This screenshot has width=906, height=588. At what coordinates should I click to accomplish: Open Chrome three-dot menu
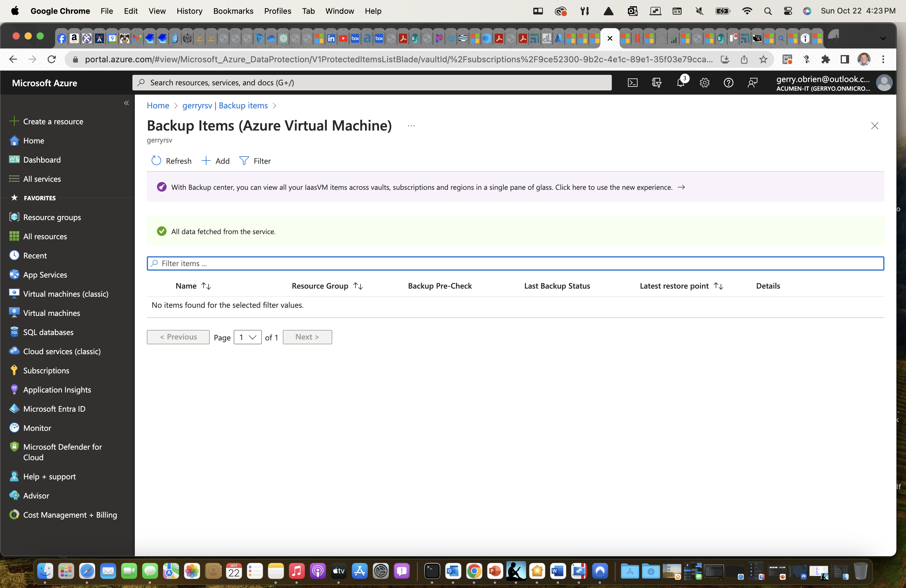coord(883,59)
